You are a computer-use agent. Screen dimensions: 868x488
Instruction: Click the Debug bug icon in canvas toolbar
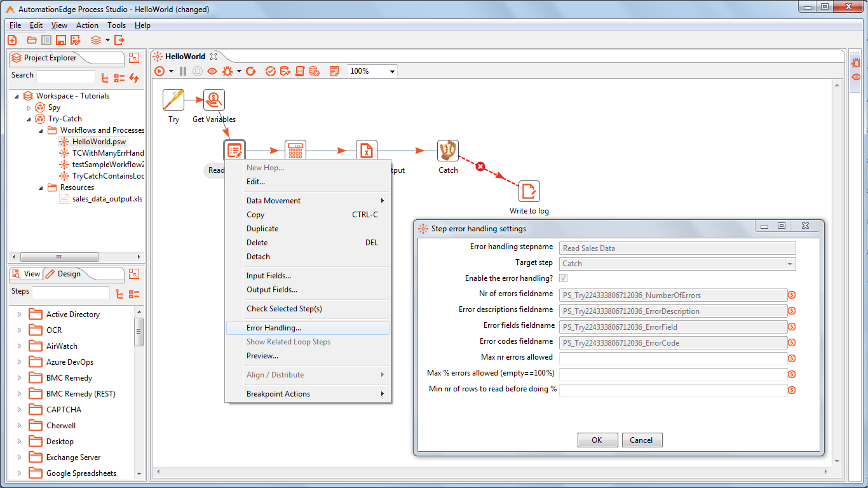(x=227, y=71)
